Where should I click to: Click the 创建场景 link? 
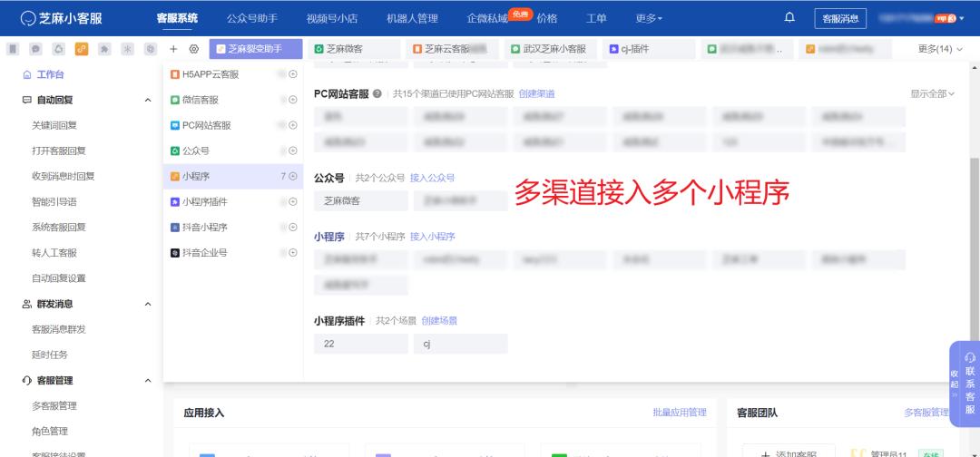tap(439, 320)
